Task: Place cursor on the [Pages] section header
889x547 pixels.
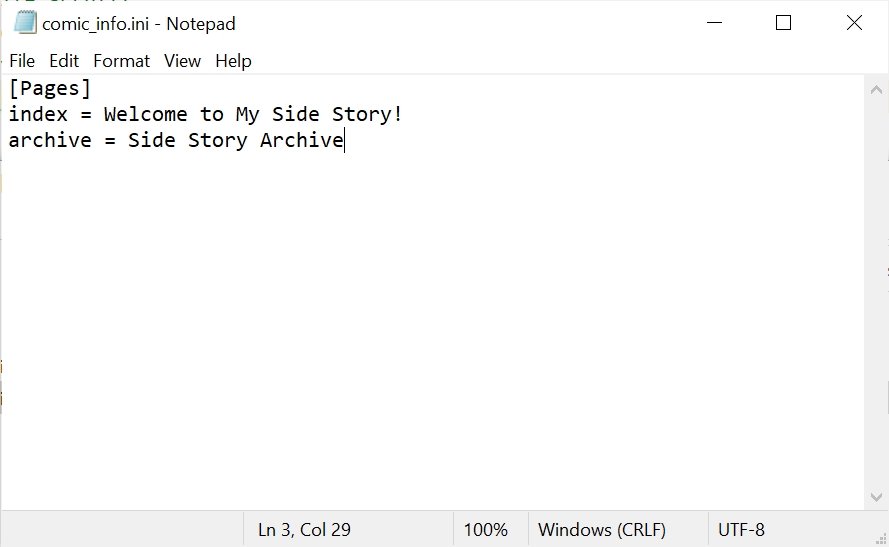Action: pyautogui.click(x=50, y=88)
